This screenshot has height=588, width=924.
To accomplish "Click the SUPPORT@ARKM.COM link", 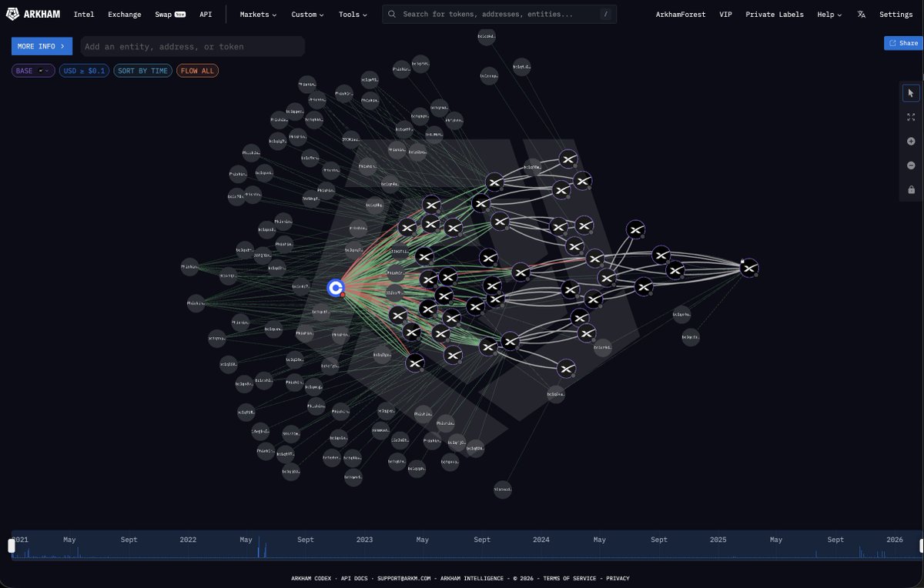I will tap(406, 578).
